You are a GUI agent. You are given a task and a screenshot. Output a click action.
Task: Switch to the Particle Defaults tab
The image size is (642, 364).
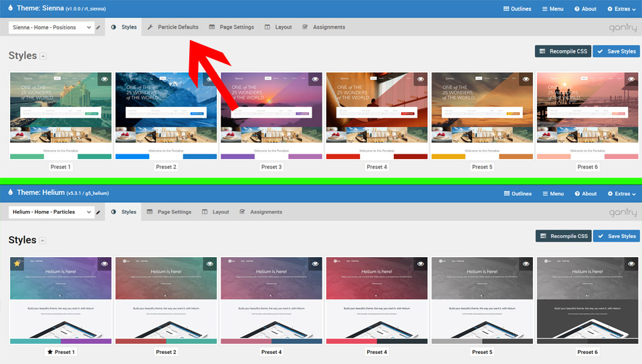[173, 27]
